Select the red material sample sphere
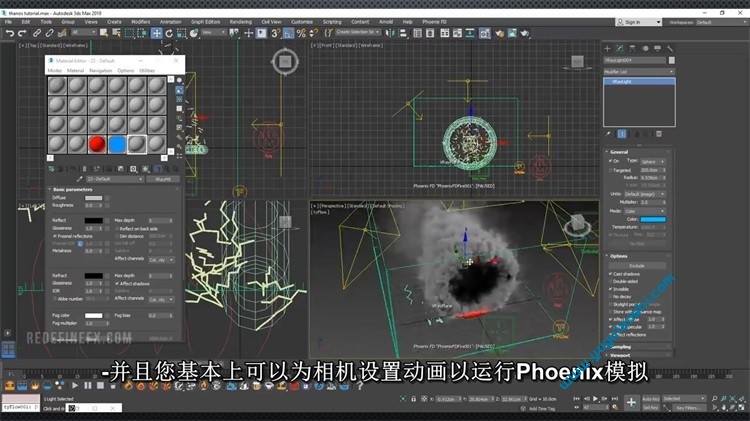750x421 pixels. point(97,144)
